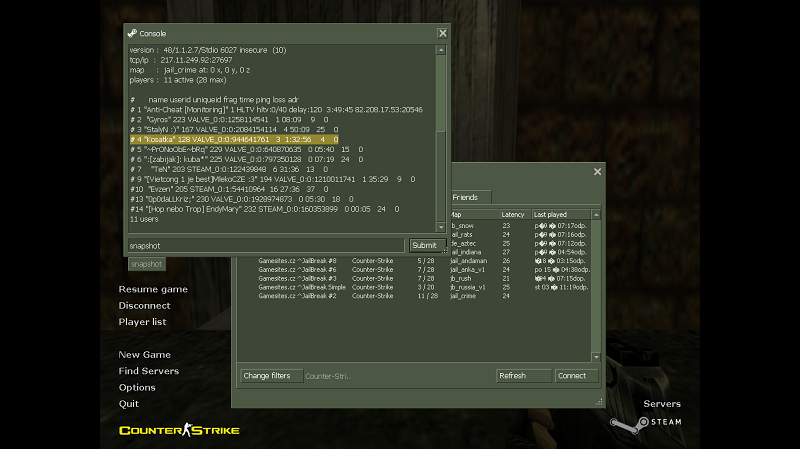The height and width of the screenshot is (449, 800).
Task: Click the console down scroll arrow
Action: click(x=441, y=227)
